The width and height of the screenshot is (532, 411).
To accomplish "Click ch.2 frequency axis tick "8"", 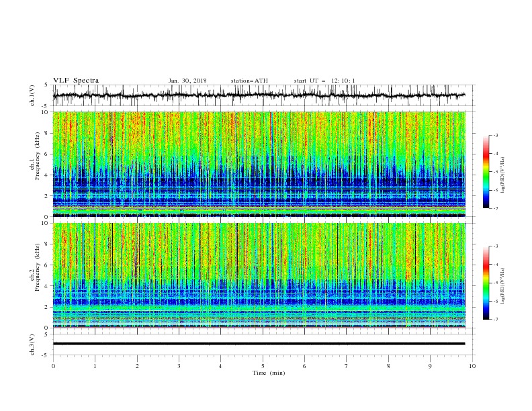I will (x=46, y=244).
